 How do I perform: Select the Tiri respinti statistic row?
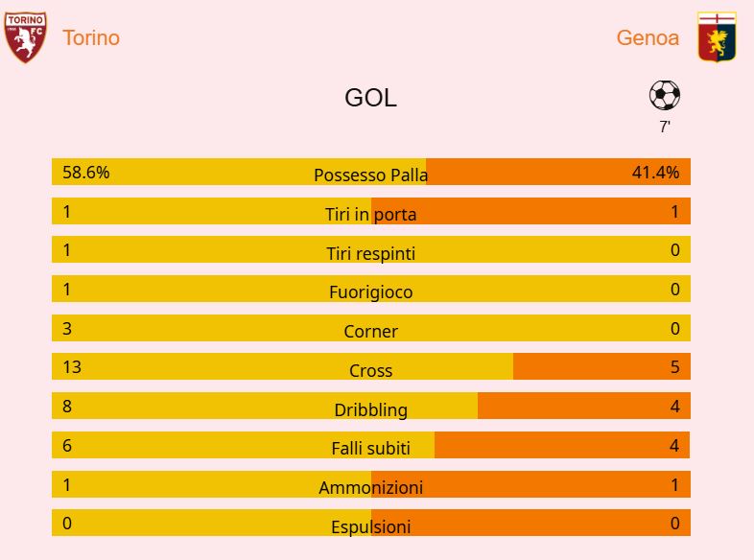pyautogui.click(x=370, y=252)
